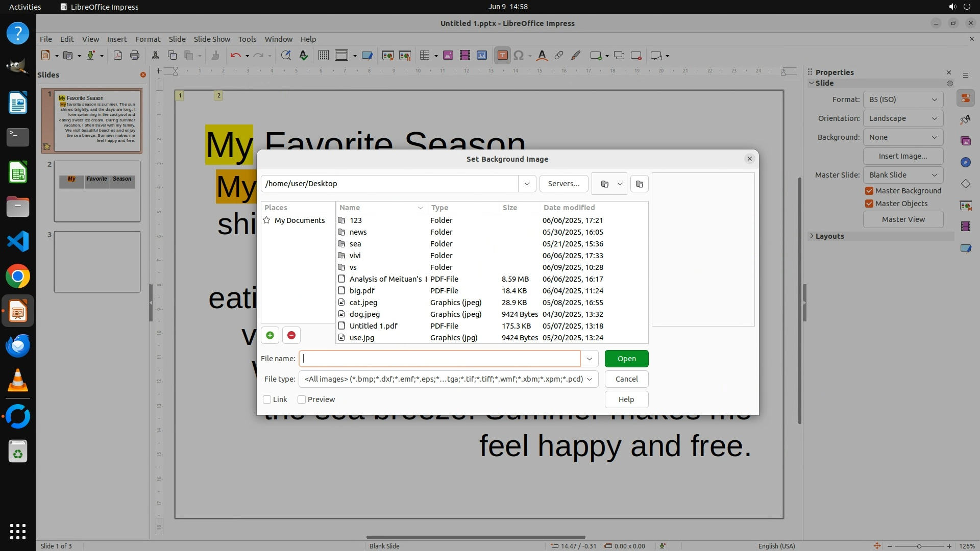This screenshot has height=551, width=980.
Task: Click the Insert Table toolbar icon
Action: 424,56
